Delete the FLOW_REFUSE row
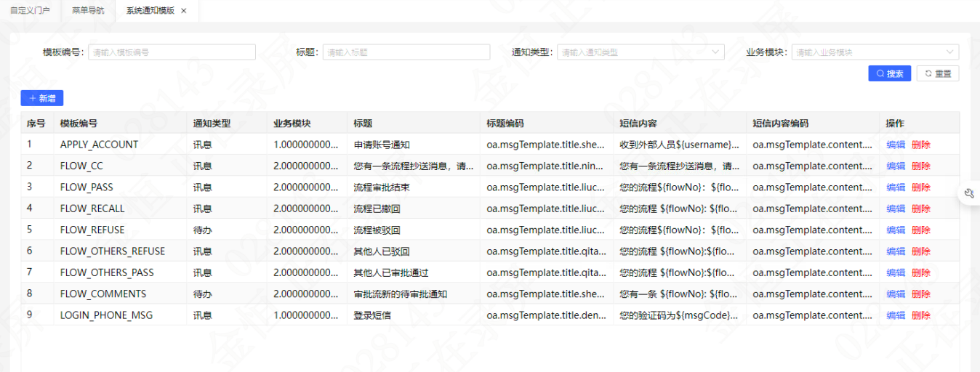 tap(921, 230)
